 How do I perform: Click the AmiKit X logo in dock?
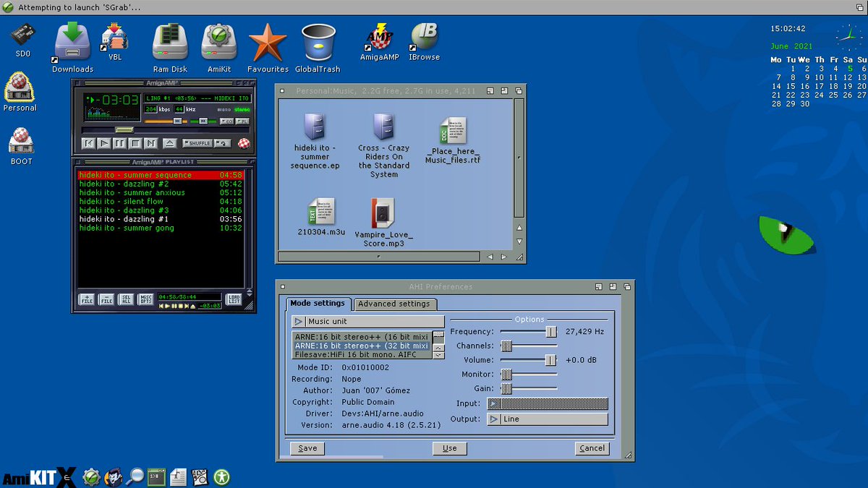[38, 477]
